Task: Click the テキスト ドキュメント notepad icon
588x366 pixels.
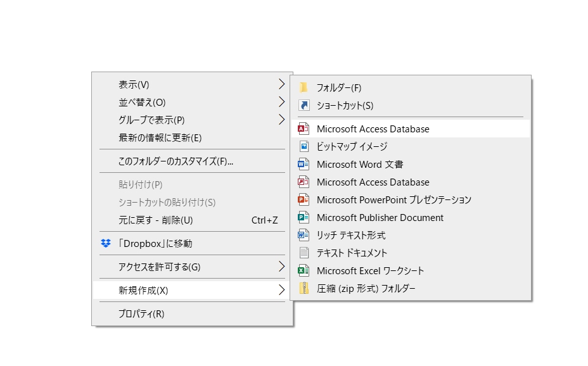Action: (304, 253)
